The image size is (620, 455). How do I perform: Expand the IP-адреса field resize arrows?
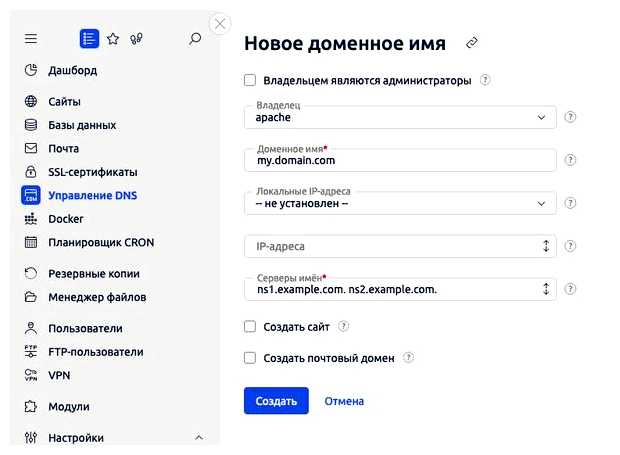546,246
